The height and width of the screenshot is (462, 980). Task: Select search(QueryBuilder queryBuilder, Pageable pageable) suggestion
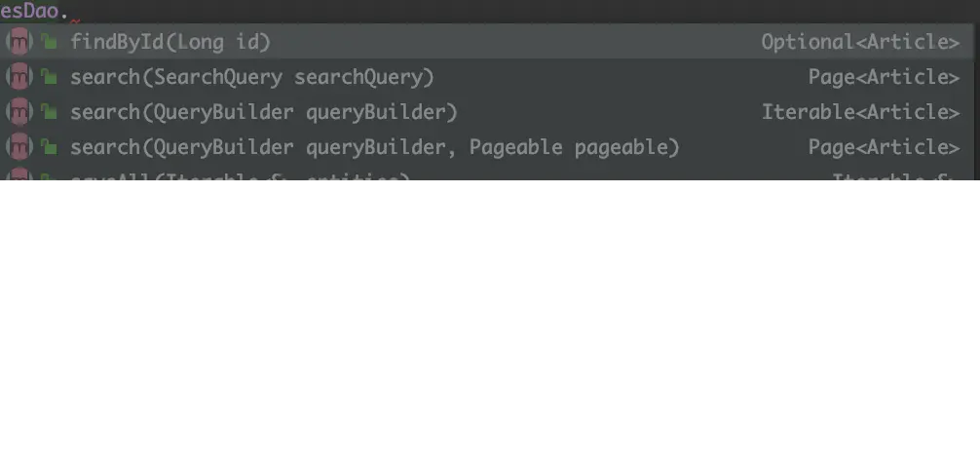tap(374, 147)
